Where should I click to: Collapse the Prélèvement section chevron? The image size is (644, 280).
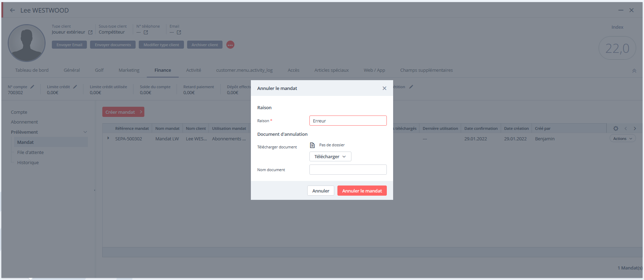[x=85, y=132]
